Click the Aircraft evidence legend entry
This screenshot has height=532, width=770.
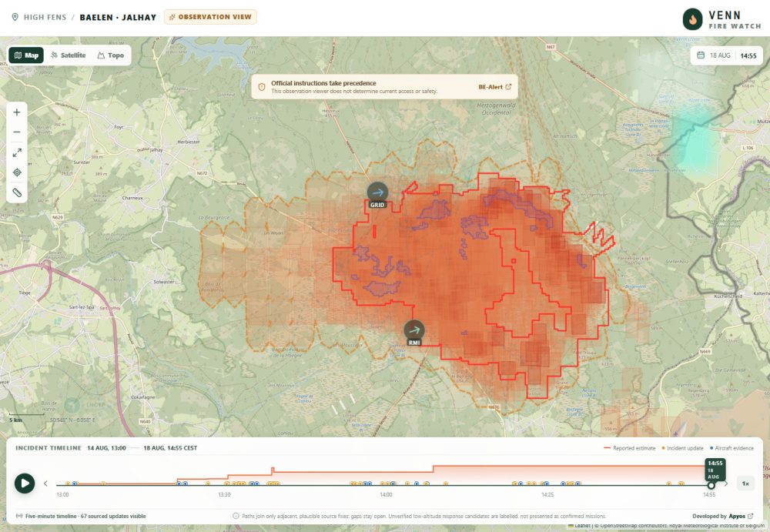pos(731,448)
